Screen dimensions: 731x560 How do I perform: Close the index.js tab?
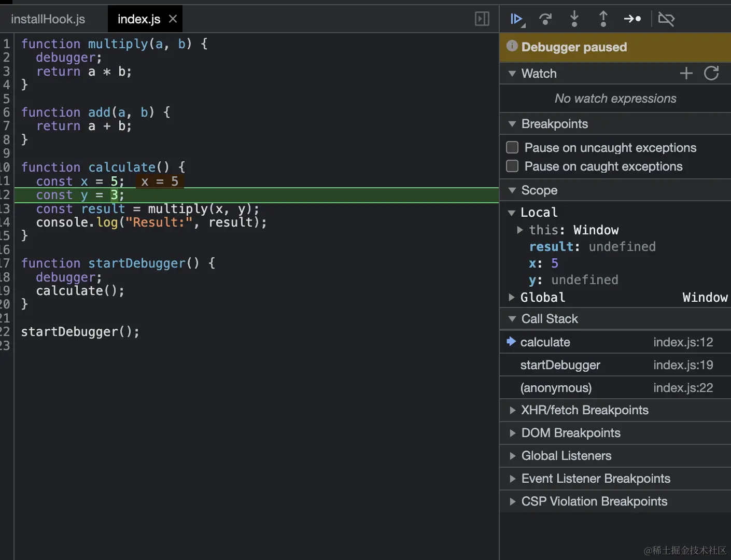click(173, 19)
